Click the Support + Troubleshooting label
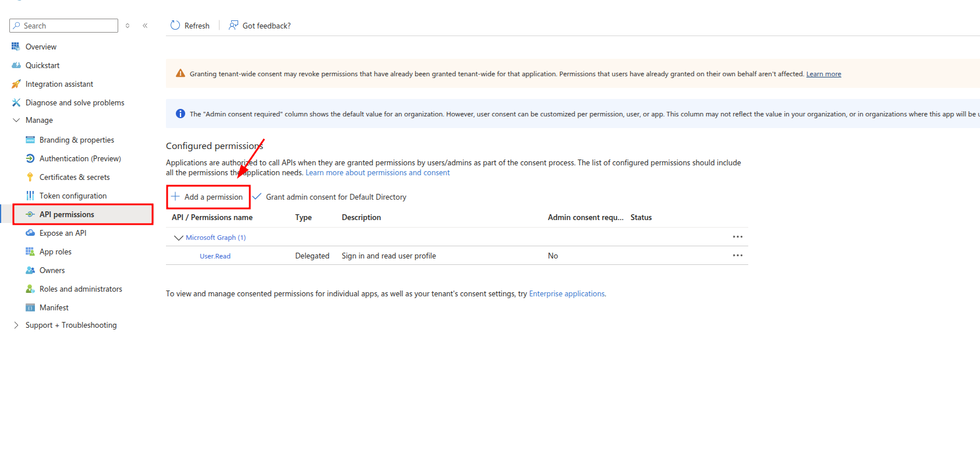This screenshot has height=471, width=980. coord(71,325)
